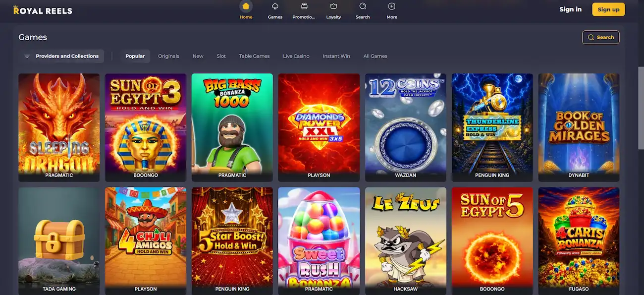This screenshot has height=295, width=644.
Task: Switch to the Instant Win tab
Action: coord(336,56)
